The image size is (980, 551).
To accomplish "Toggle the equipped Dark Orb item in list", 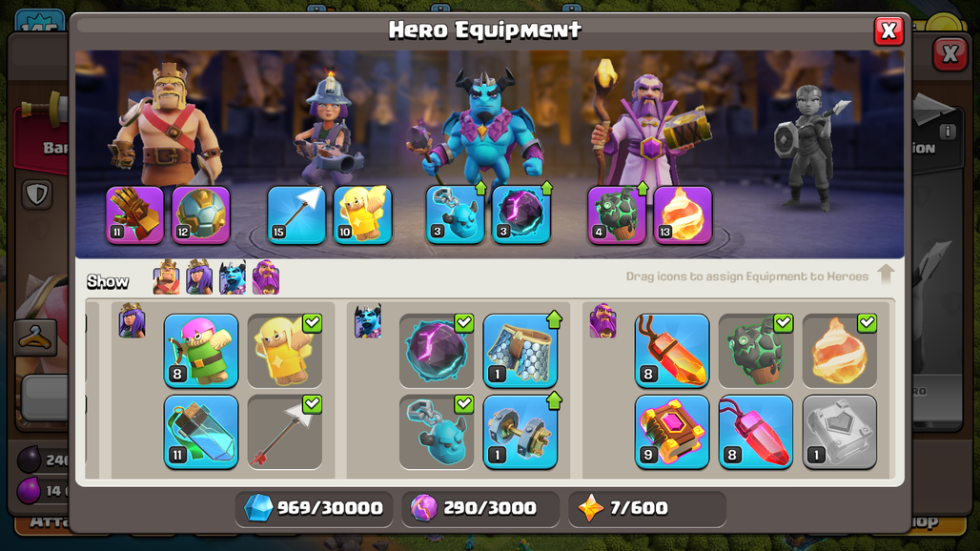I will pos(437,351).
